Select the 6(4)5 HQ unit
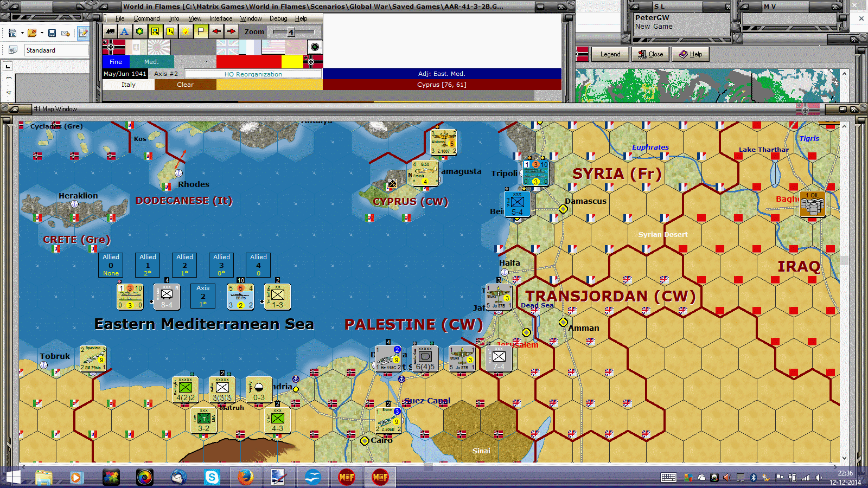This screenshot has height=488, width=868. (425, 358)
